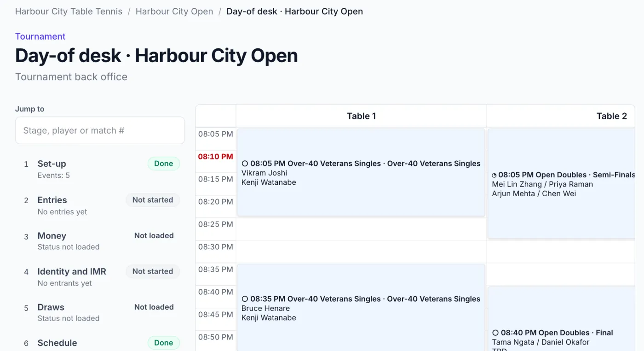
Task: Focus the Jump to search field
Action: tap(100, 130)
